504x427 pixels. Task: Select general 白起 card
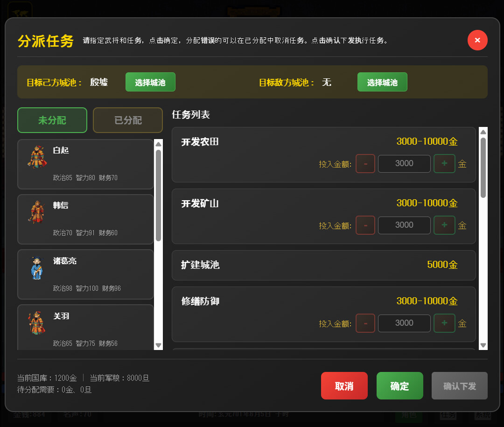point(85,164)
